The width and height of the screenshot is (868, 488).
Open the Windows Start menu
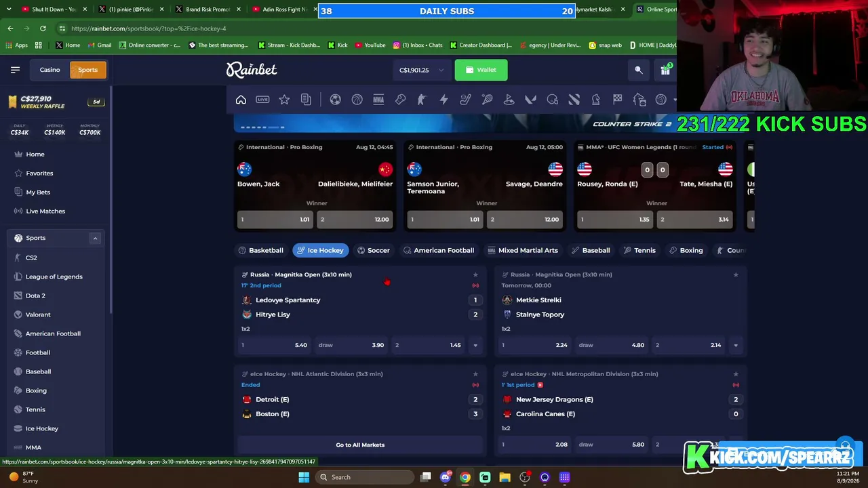(303, 477)
